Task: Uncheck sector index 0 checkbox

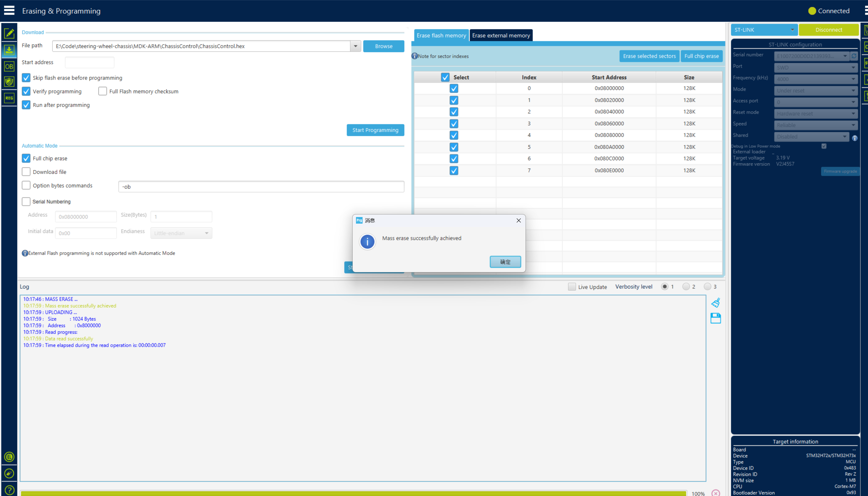Action: 454,88
